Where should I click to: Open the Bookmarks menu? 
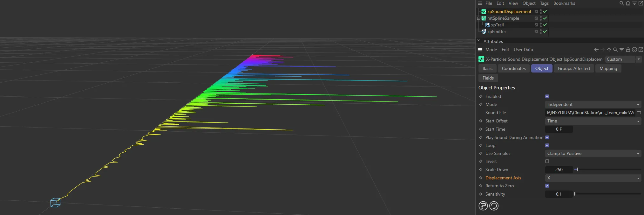coord(564,3)
